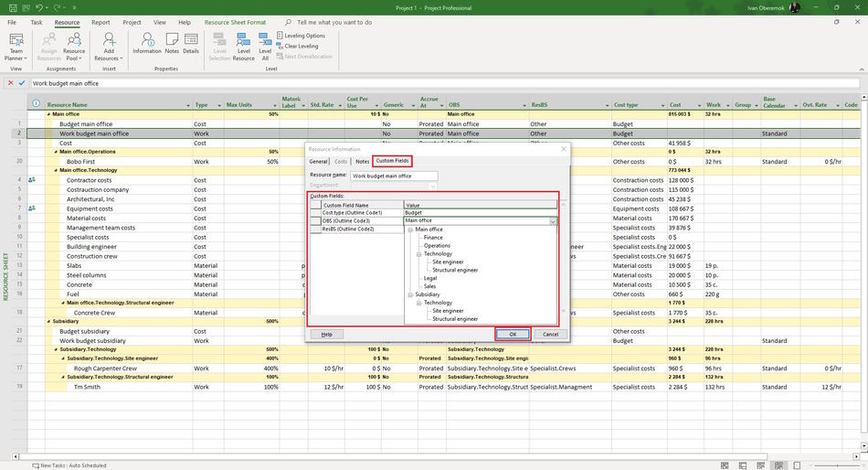
Task: Click Cancel in the Resource Information dialog
Action: [550, 334]
